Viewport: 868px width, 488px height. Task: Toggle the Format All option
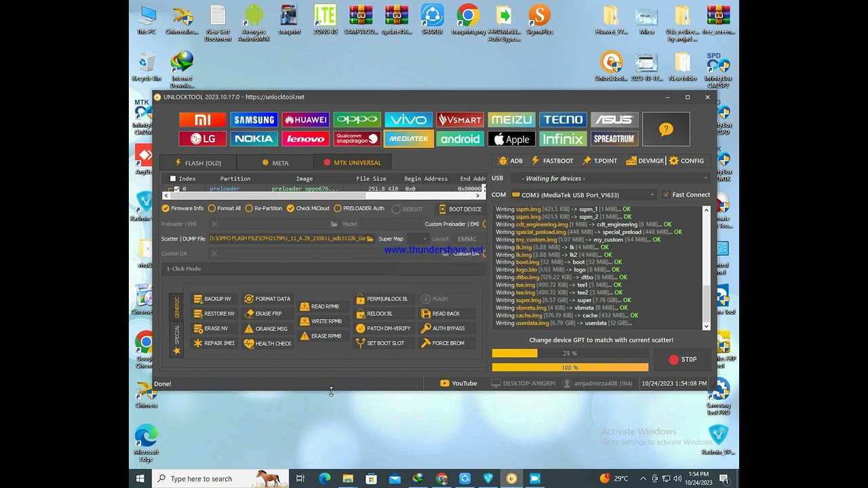pos(224,208)
